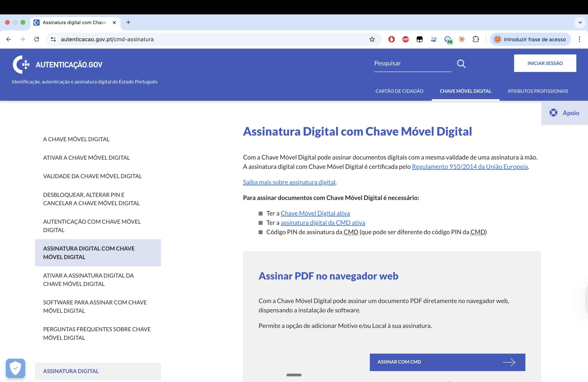Open site information icon in address bar

[53, 39]
